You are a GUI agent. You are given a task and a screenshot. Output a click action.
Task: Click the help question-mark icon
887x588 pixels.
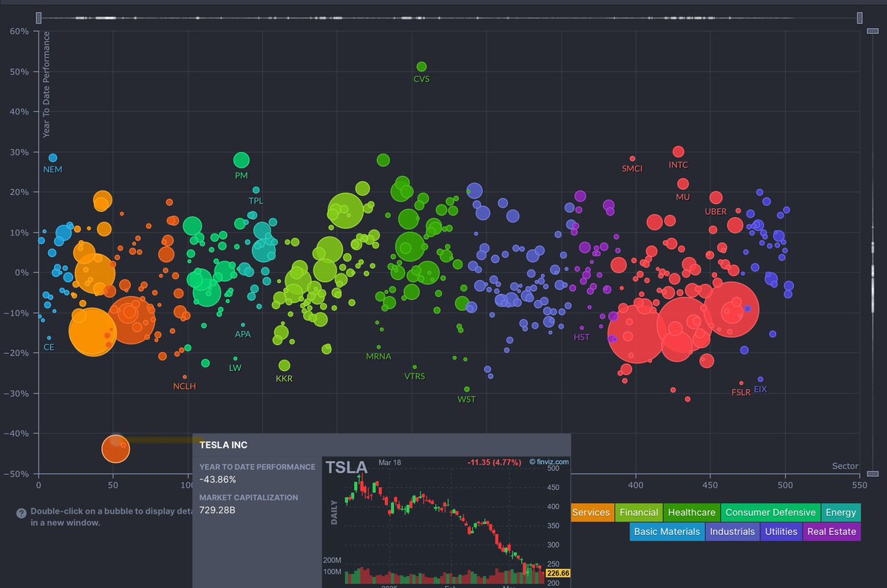[22, 513]
